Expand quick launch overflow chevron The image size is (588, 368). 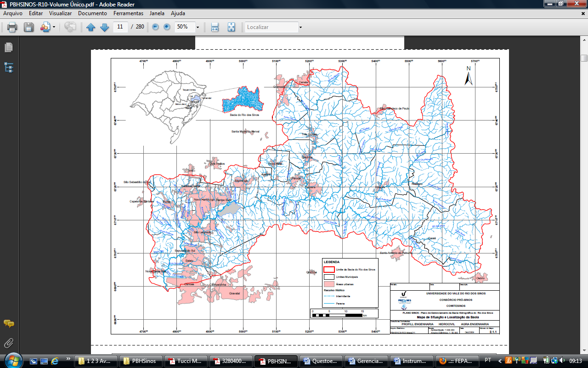[68, 359]
